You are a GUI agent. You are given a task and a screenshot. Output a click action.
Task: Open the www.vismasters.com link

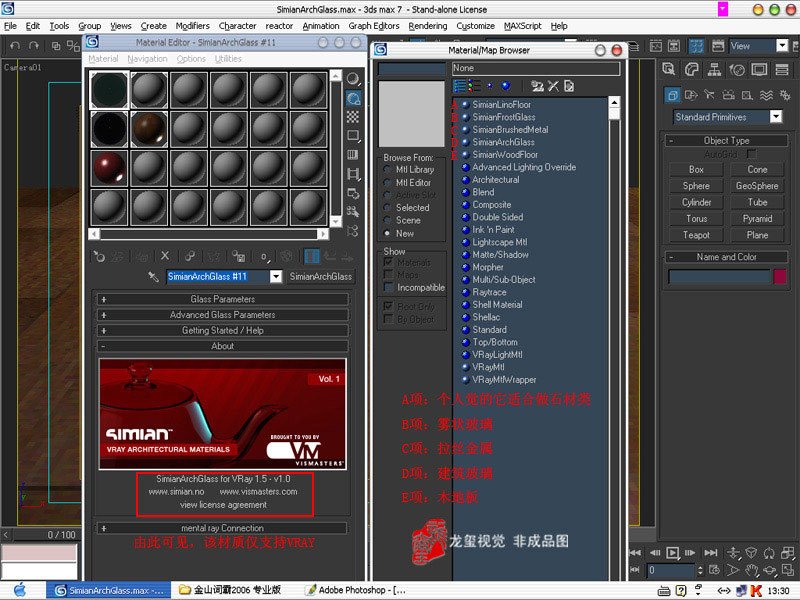click(x=259, y=492)
